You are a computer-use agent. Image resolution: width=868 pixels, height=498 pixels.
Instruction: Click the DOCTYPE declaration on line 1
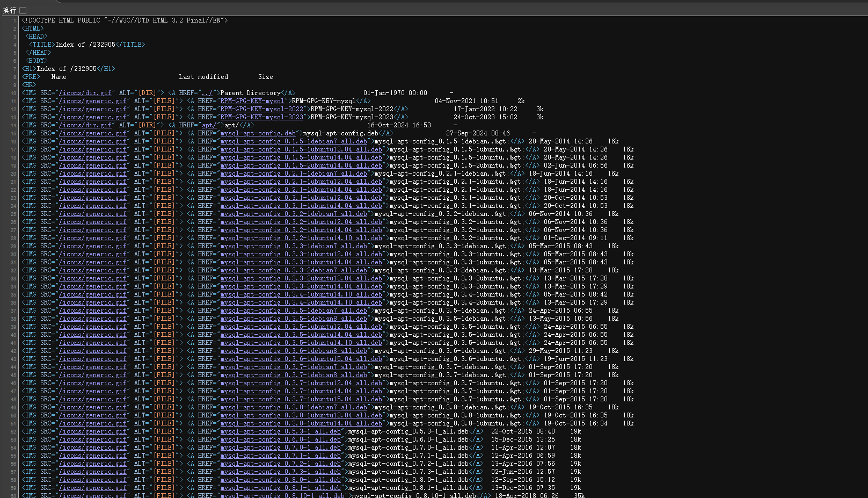pyautogui.click(x=125, y=20)
